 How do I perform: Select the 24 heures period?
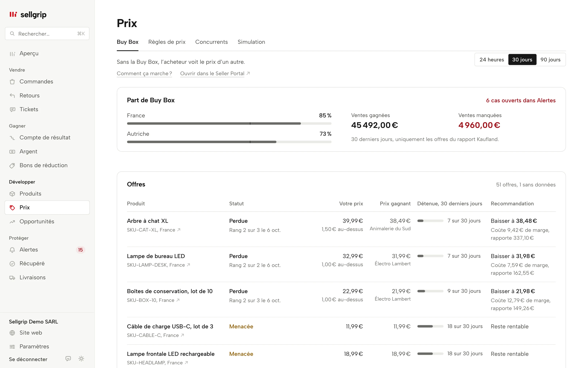(491, 60)
